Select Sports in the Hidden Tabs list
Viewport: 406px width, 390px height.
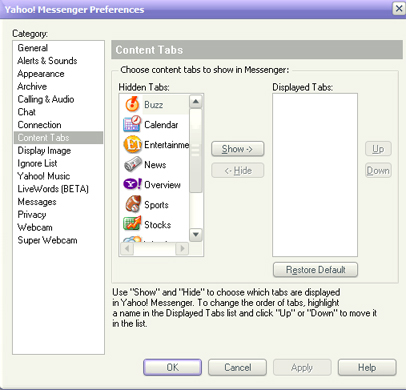coord(156,205)
